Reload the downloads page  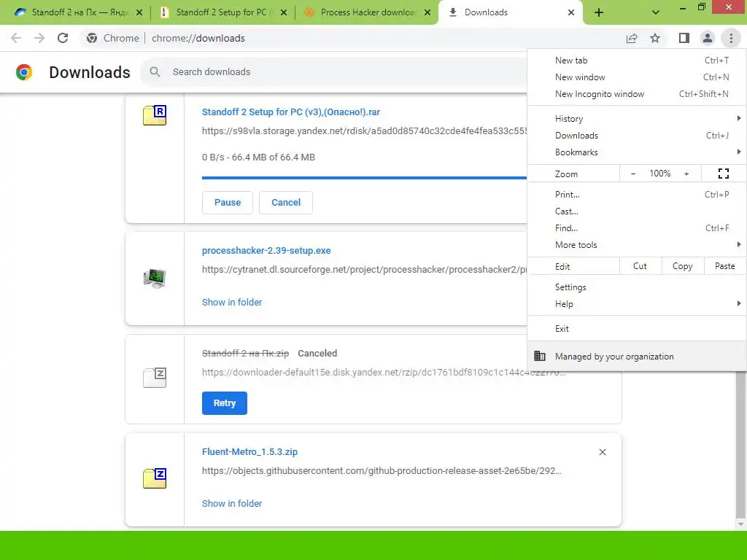63,38
